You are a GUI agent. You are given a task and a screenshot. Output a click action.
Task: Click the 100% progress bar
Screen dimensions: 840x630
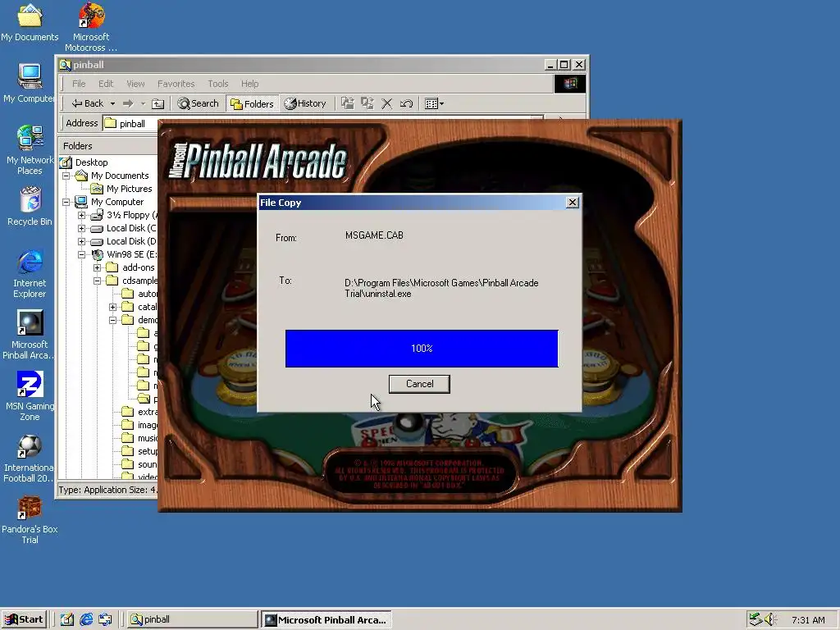click(422, 349)
